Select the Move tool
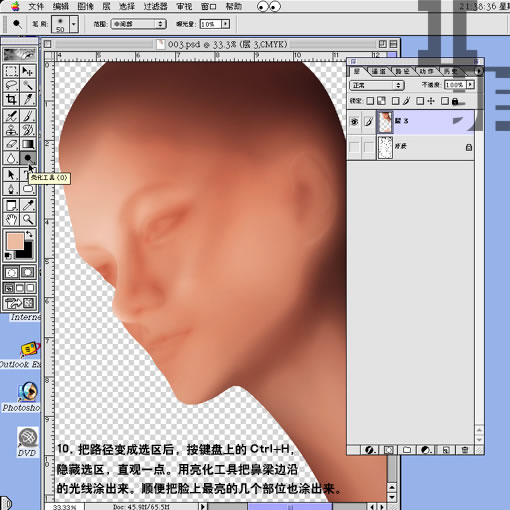The image size is (510, 510). pos(28,71)
